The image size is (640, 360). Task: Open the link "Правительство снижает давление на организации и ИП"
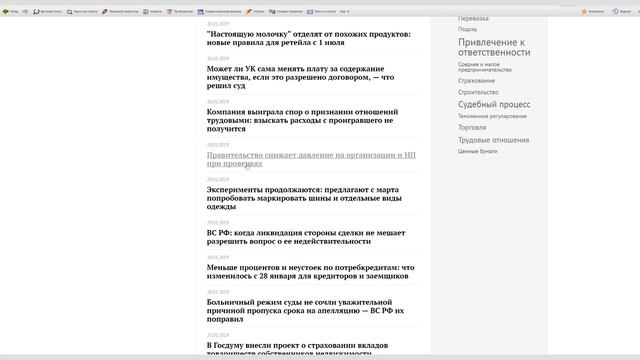point(311,159)
